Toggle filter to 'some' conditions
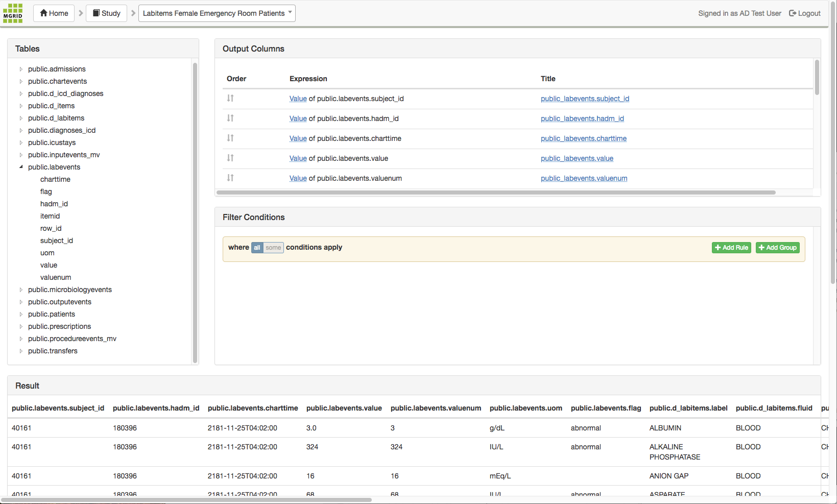 pyautogui.click(x=273, y=248)
